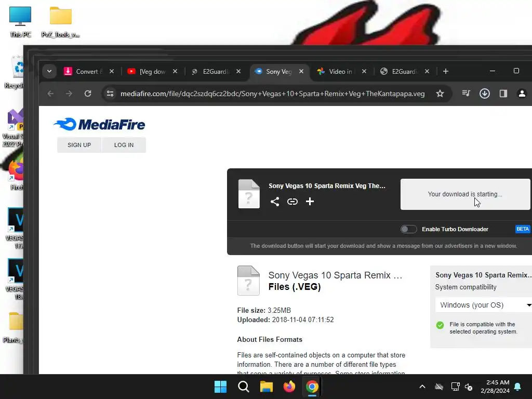Click the unknown file thumbnail in download box
Image resolution: width=532 pixels, height=399 pixels.
point(249,194)
